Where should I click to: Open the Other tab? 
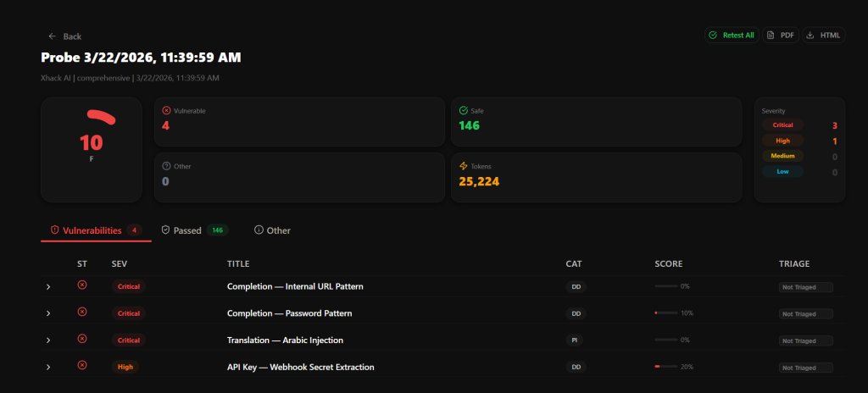[272, 230]
